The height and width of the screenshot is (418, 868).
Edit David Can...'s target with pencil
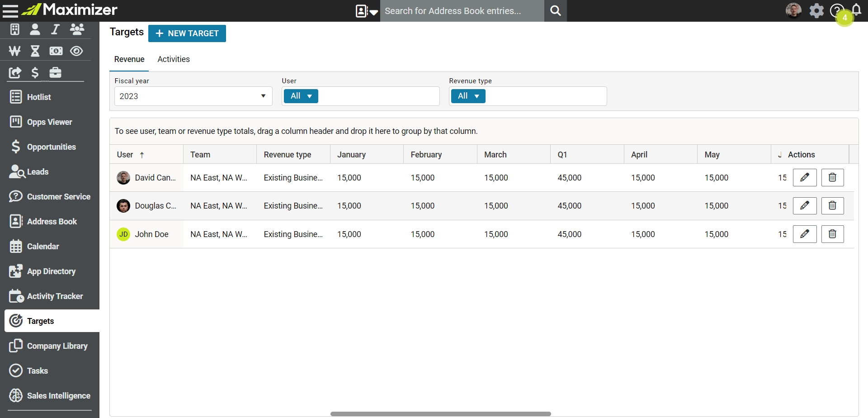pos(805,177)
